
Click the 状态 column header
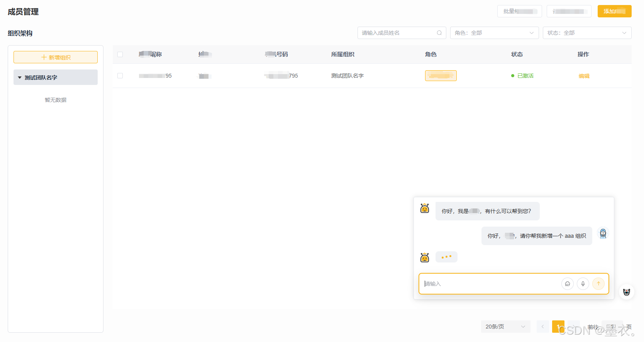517,54
